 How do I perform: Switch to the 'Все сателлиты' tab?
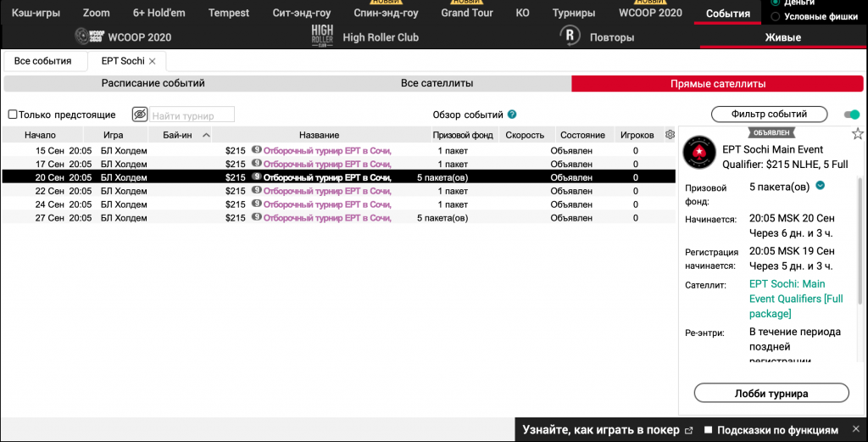437,84
